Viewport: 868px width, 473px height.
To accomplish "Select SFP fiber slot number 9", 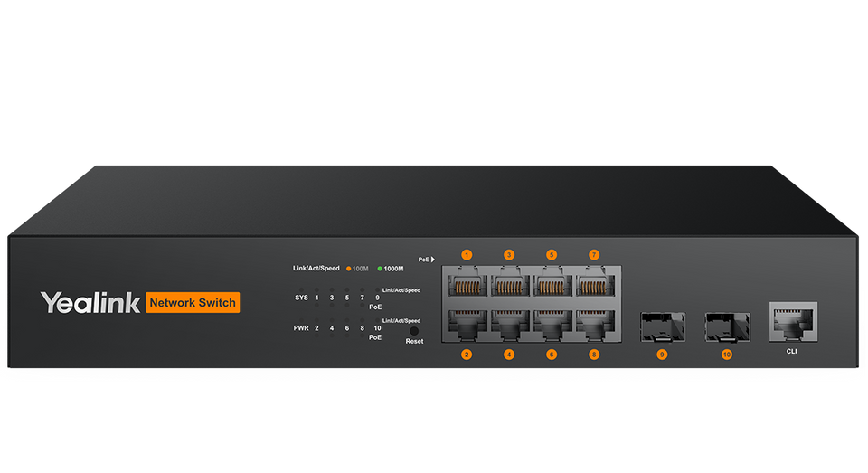I will click(663, 326).
